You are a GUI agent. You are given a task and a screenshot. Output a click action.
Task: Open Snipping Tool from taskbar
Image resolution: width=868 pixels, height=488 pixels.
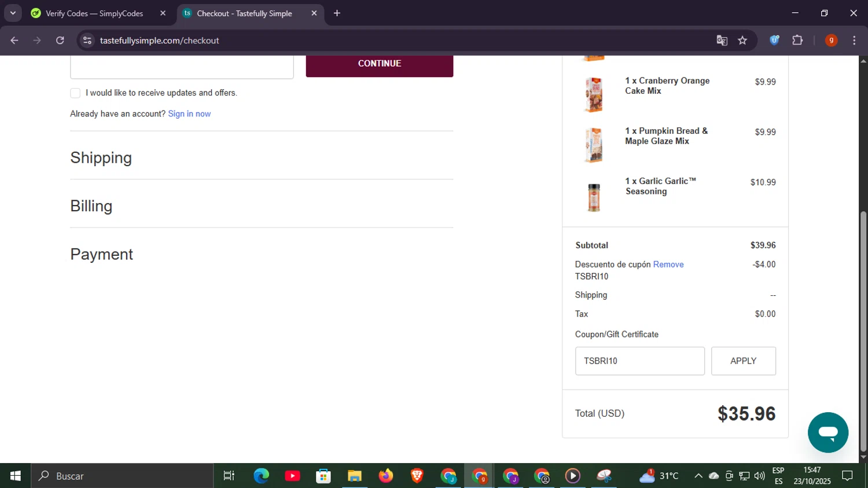click(x=604, y=476)
